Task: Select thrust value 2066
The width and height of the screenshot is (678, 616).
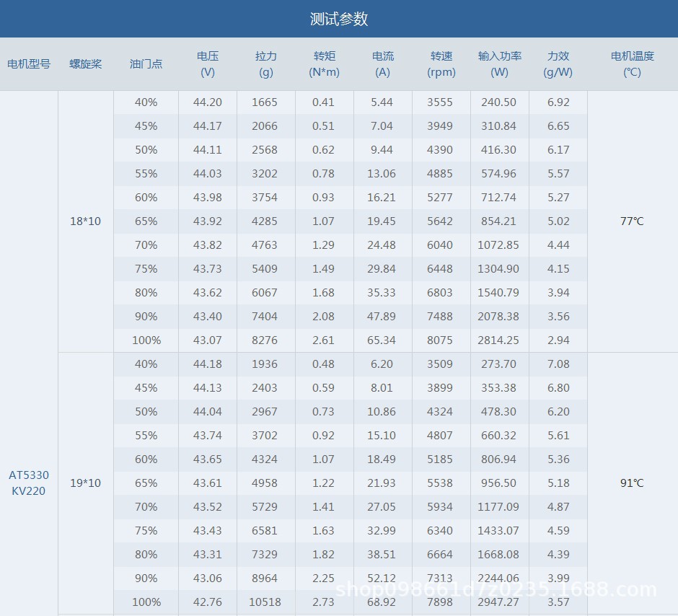Action: (265, 126)
